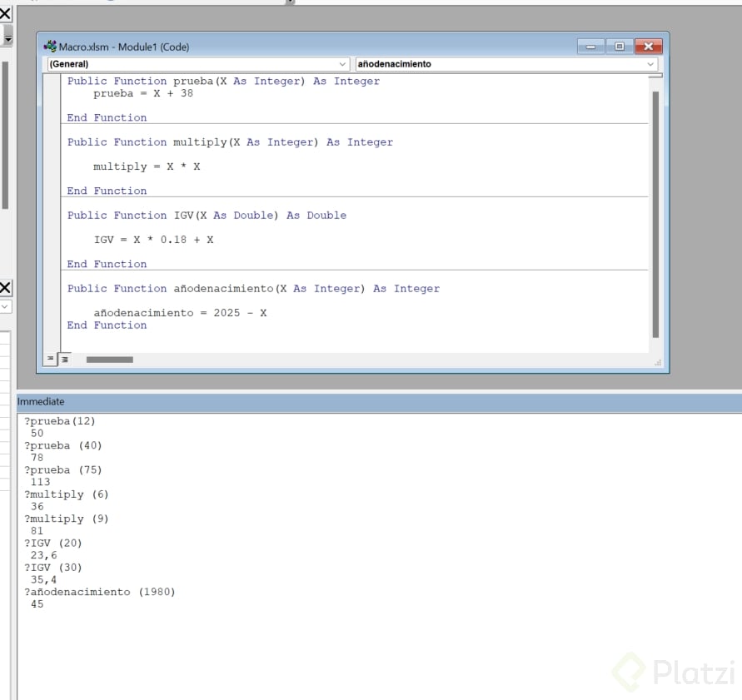This screenshot has width=742, height=700.
Task: Click result '45' in Immediate window
Action: [37, 604]
